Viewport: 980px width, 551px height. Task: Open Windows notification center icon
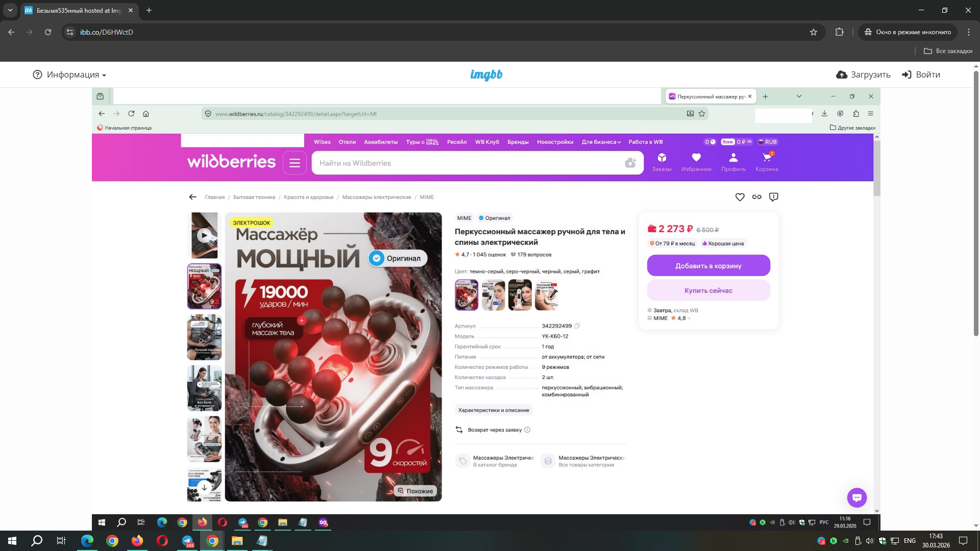[x=963, y=541]
